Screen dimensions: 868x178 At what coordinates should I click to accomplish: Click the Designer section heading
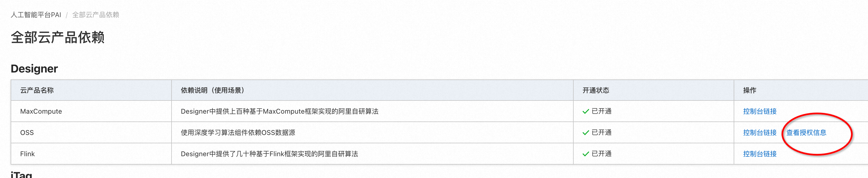click(x=34, y=69)
